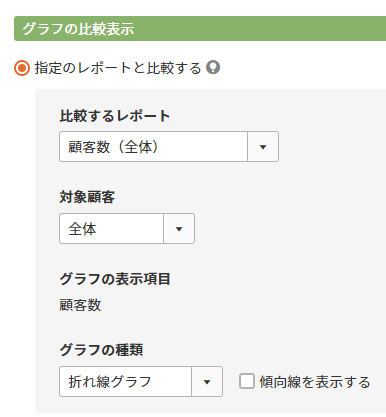Click the 折れ線グラフ text in the graph type selector
The height and width of the screenshot is (417, 386).
(110, 382)
